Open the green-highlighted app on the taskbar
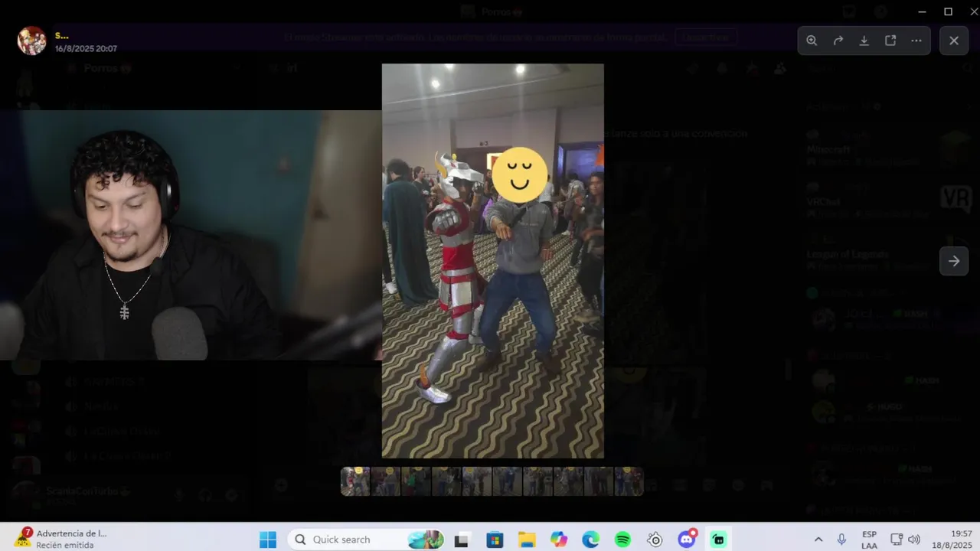 [x=718, y=540]
